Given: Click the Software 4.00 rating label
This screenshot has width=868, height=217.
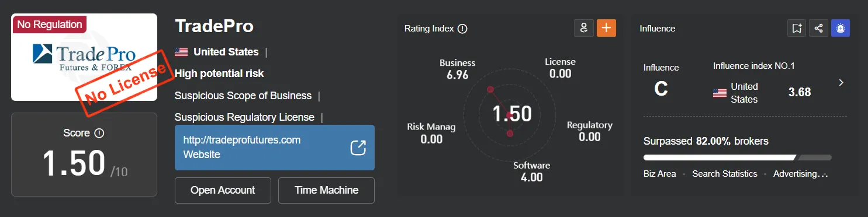Looking at the screenshot, I should (531, 171).
